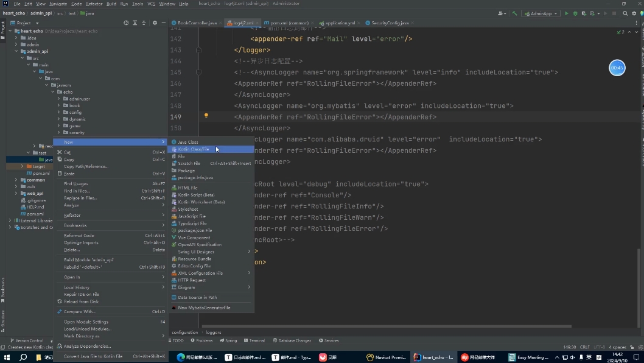Choose Java Class in New submenu
The width and height of the screenshot is (644, 363).
[x=211, y=142]
